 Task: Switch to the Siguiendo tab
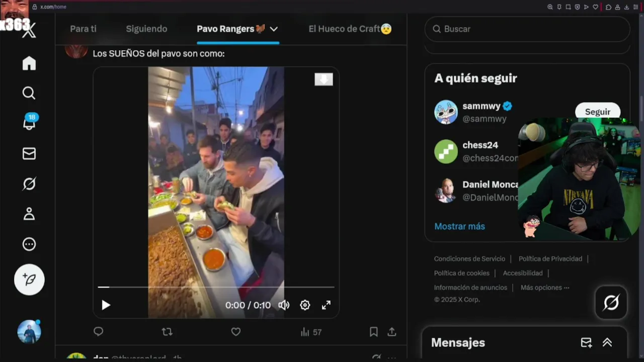tap(146, 29)
